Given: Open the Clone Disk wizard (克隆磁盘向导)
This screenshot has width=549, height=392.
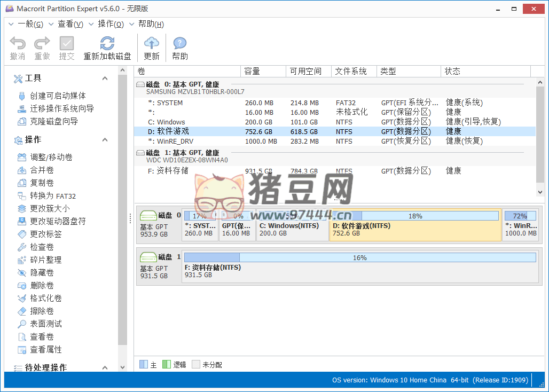Looking at the screenshot, I should click(54, 122).
